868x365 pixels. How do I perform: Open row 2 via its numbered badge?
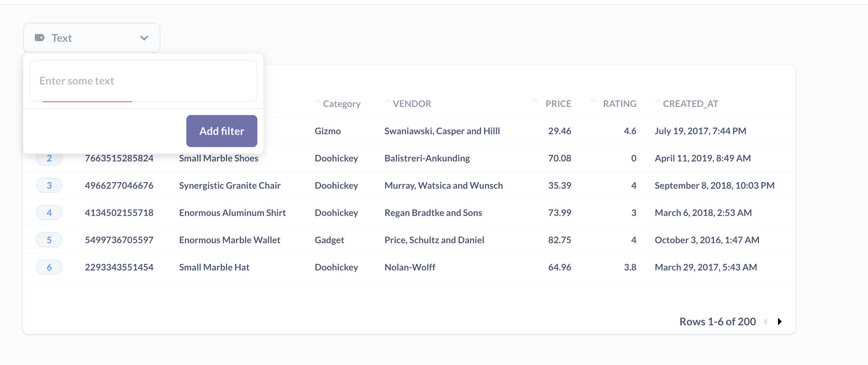point(49,158)
